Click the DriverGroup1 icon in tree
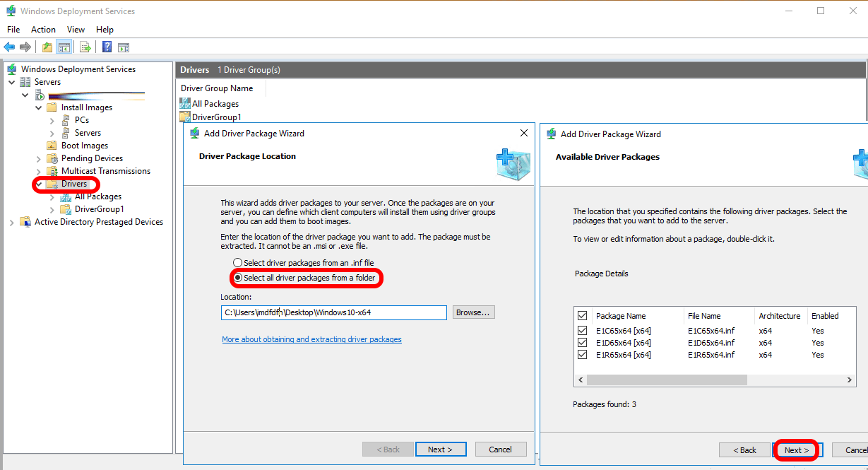This screenshot has height=470, width=868. [66, 209]
